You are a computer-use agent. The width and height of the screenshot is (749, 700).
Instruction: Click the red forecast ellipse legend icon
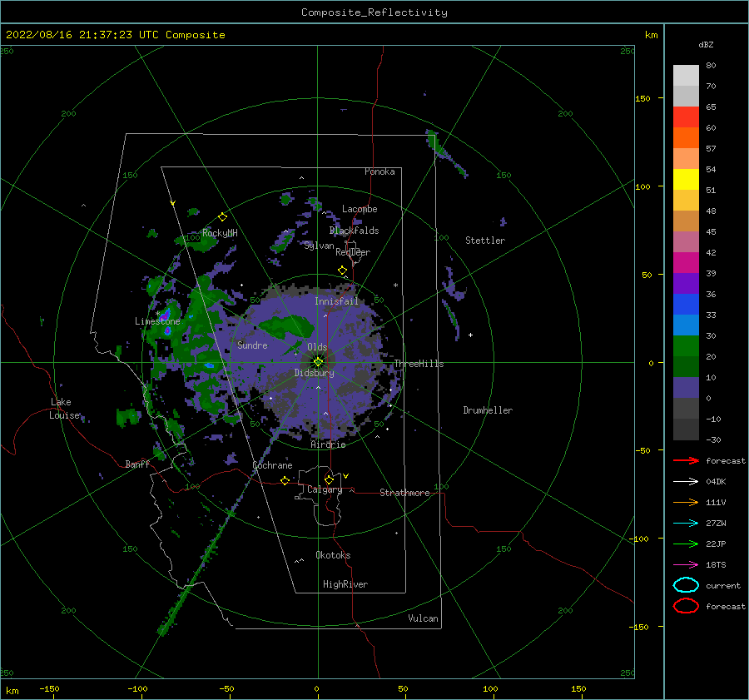tap(686, 606)
